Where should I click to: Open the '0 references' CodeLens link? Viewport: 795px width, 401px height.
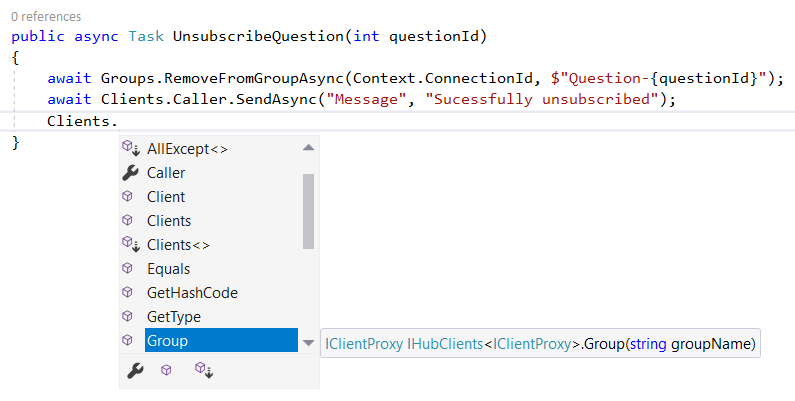[46, 17]
